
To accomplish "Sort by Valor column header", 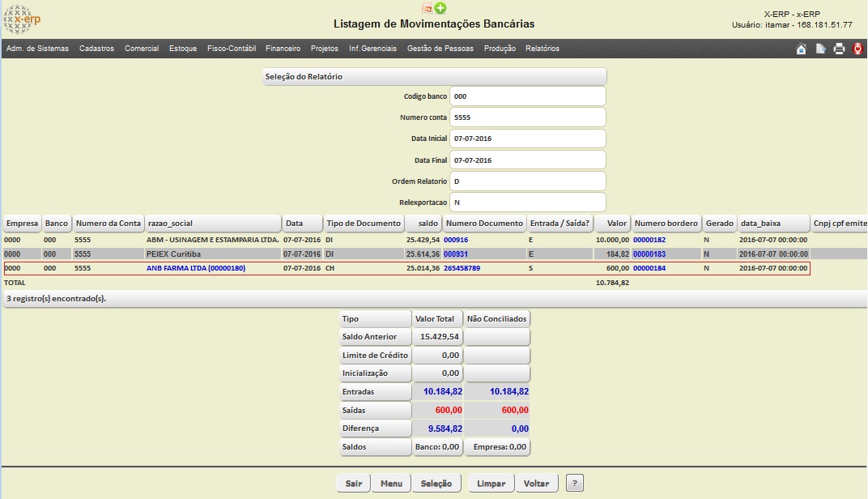I will (612, 224).
